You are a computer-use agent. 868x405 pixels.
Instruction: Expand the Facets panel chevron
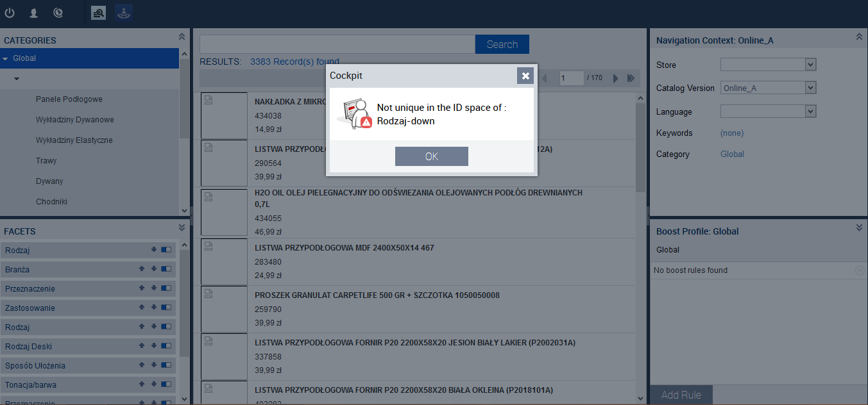tap(182, 227)
